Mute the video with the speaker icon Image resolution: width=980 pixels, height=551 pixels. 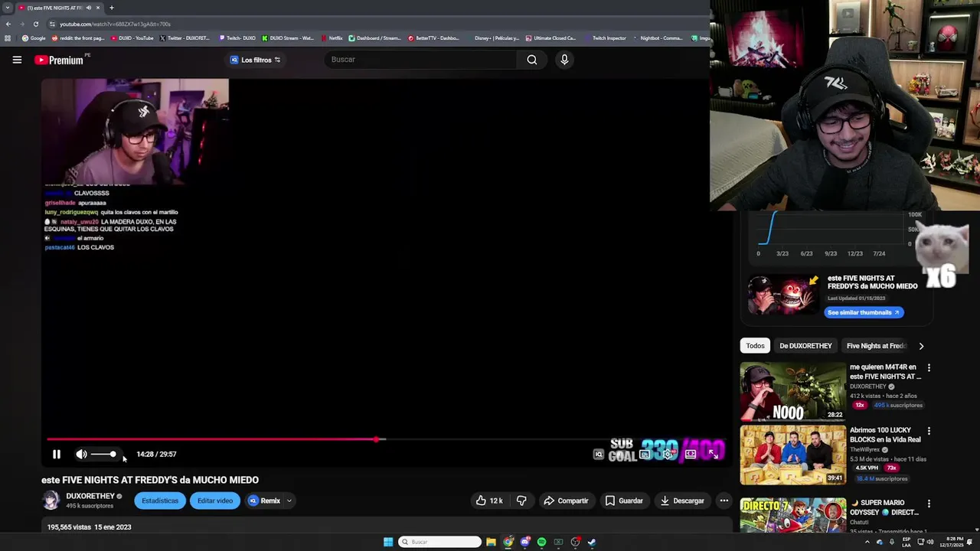[81, 454]
